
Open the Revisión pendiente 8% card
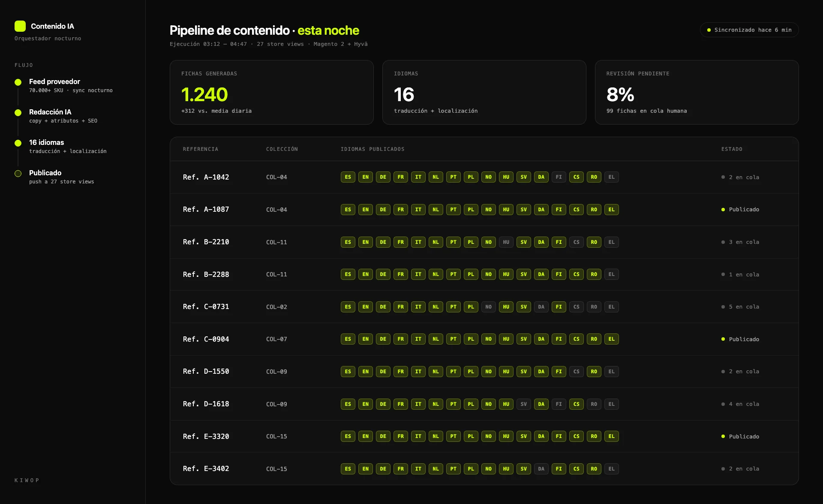pyautogui.click(x=697, y=92)
